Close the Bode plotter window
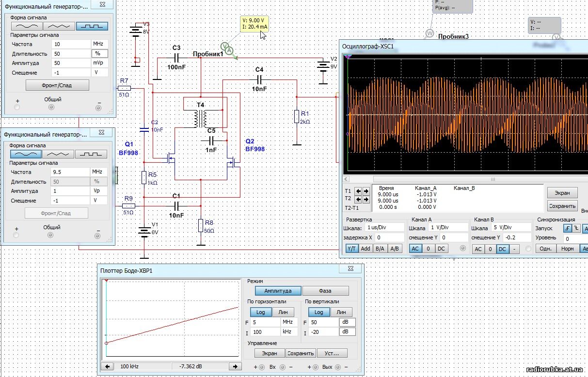Image resolution: width=588 pixels, height=377 pixels. pos(350,269)
